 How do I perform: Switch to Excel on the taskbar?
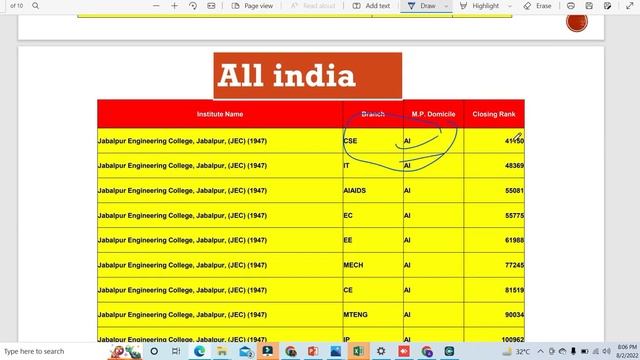point(358,351)
